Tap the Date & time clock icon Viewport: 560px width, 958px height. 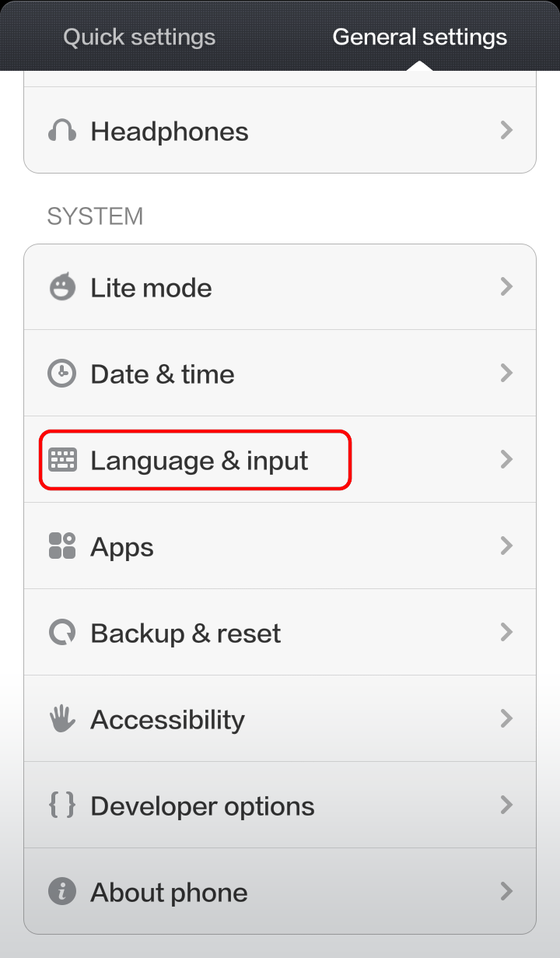tap(62, 374)
